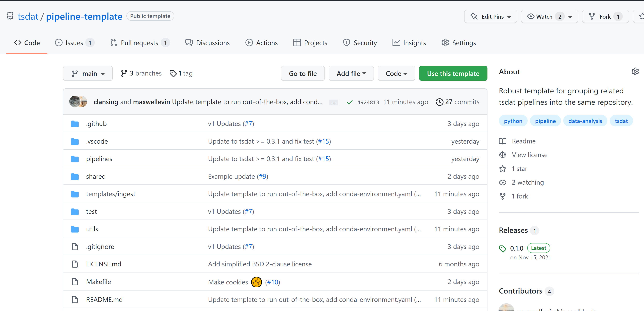The image size is (644, 311).
Task: Open the Projects tab
Action: (310, 43)
